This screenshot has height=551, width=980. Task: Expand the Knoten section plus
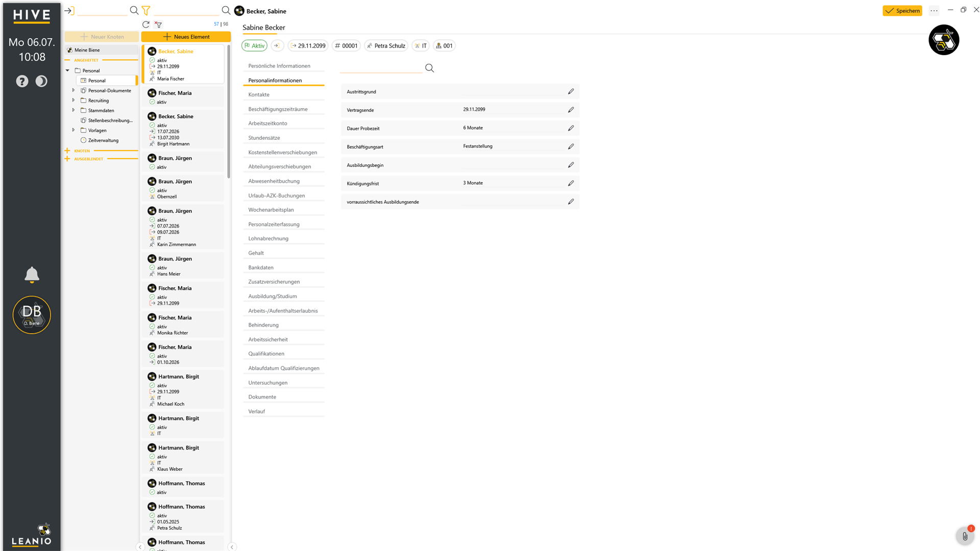(x=67, y=151)
